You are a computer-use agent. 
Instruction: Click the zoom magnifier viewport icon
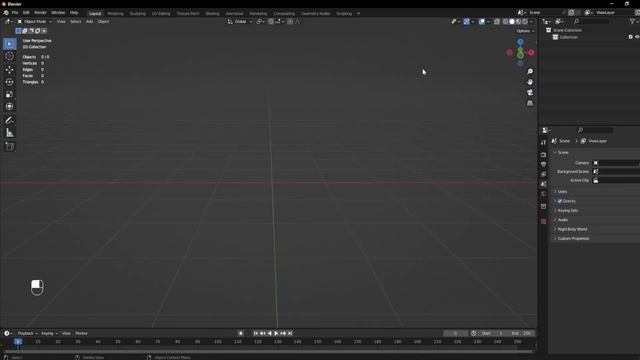tap(530, 71)
